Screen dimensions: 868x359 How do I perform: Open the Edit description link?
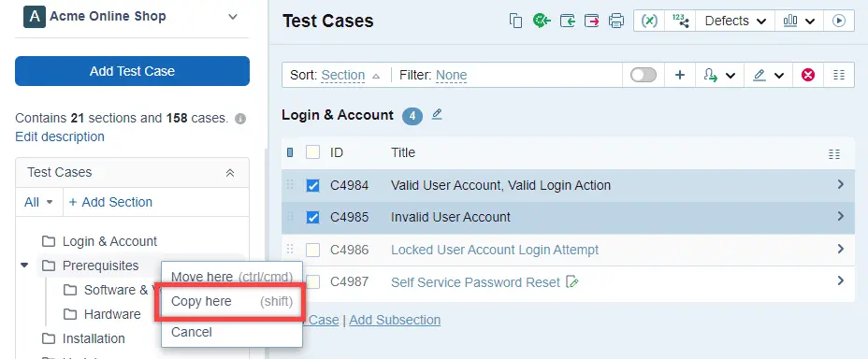[x=60, y=136]
